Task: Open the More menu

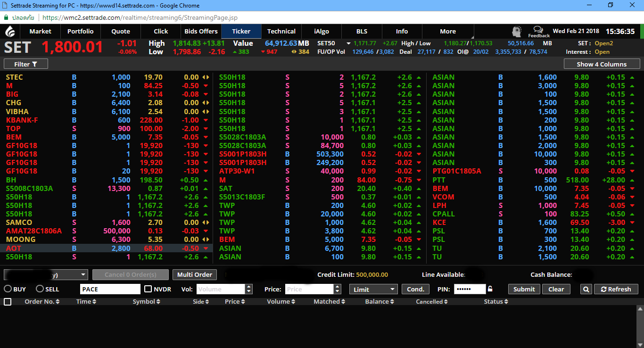Action: click(448, 32)
